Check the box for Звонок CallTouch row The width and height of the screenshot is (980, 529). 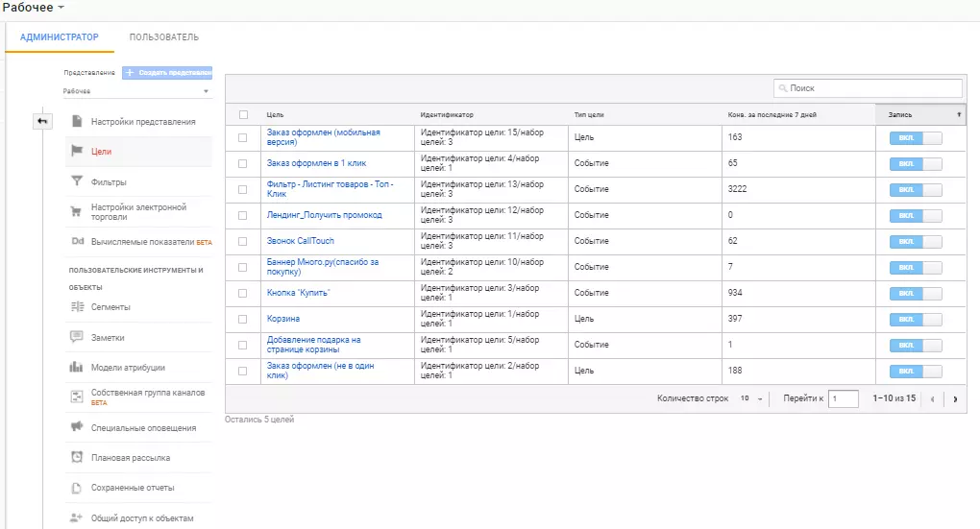[x=242, y=241]
